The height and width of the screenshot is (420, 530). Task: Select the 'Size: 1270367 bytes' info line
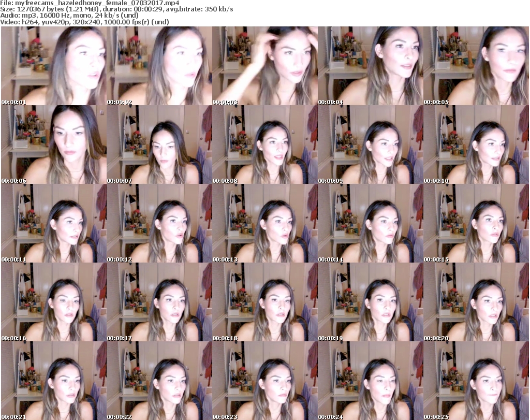[x=116, y=9]
